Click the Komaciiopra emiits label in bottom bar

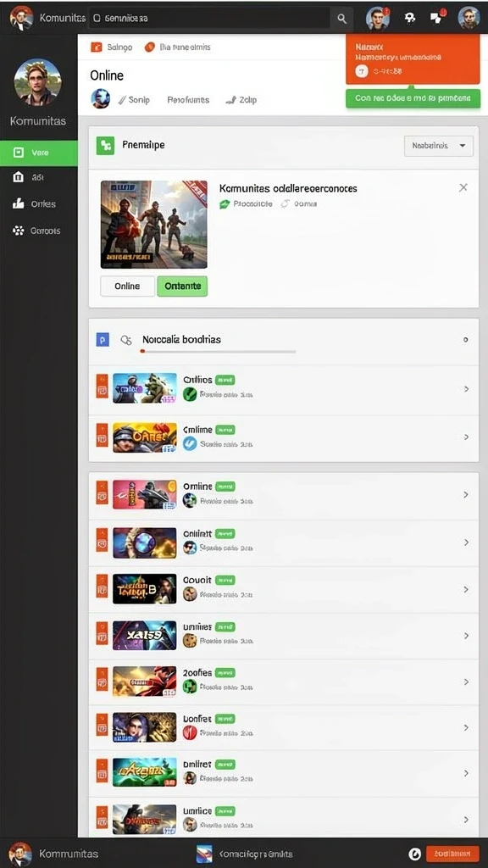pos(256,854)
